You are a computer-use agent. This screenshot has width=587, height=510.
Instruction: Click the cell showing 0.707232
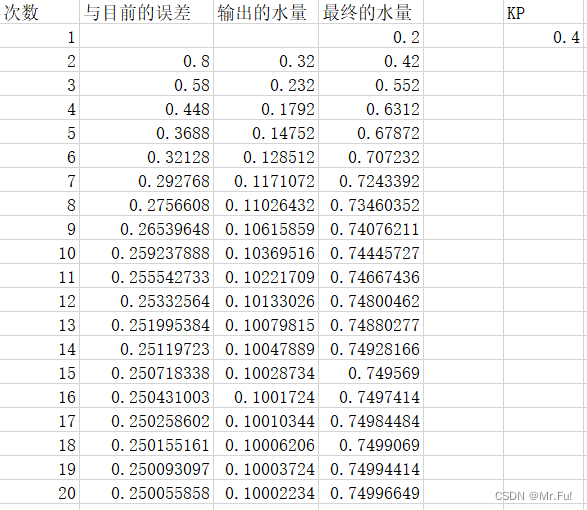pyautogui.click(x=371, y=156)
